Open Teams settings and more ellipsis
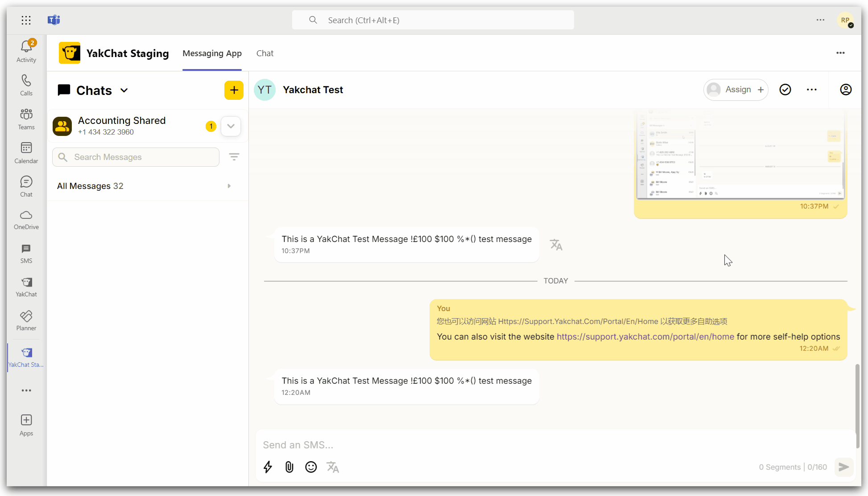The width and height of the screenshot is (868, 496). 820,20
